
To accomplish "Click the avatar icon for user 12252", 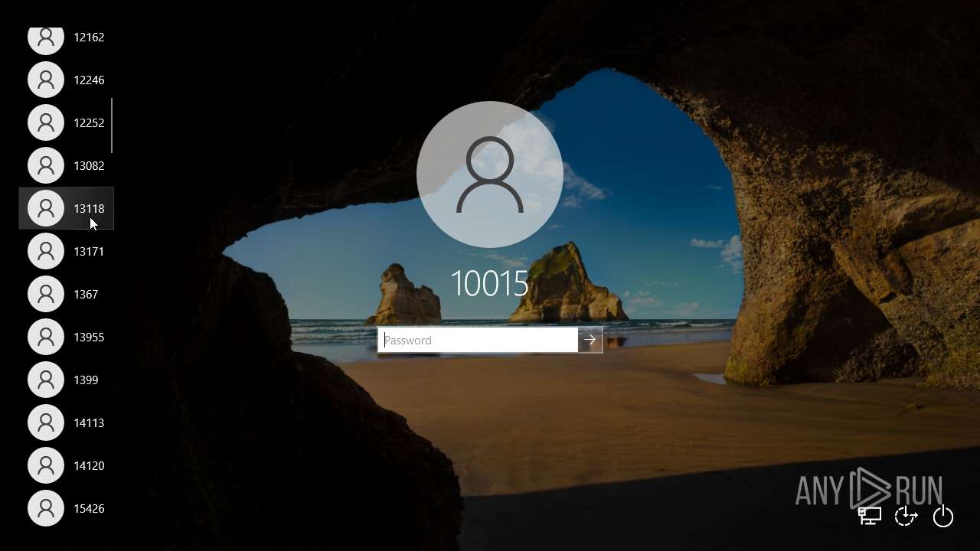I will (46, 122).
